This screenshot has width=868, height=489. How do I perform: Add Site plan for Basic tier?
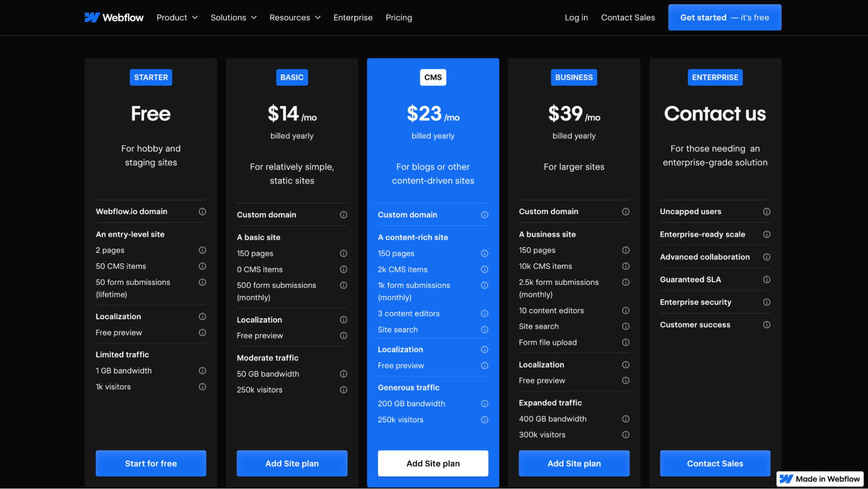[292, 463]
